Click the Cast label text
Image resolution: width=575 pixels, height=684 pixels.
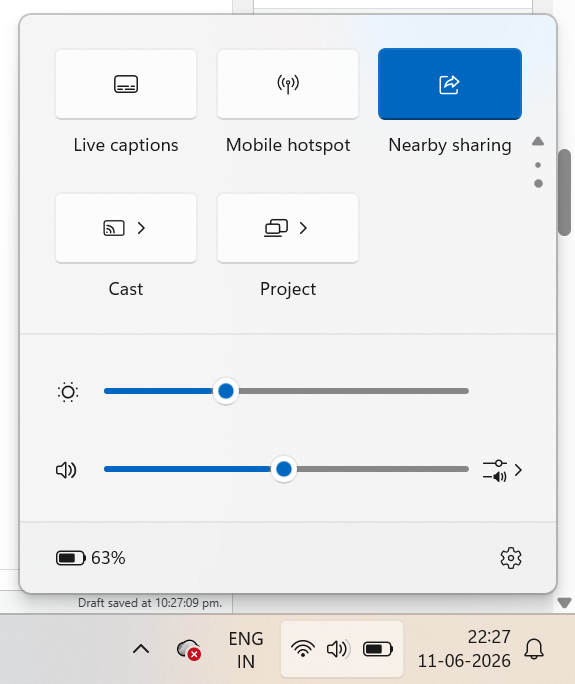click(126, 289)
